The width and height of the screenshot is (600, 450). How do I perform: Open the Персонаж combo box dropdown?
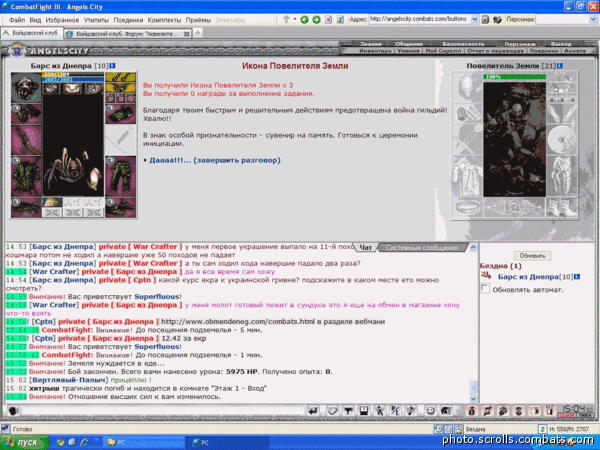click(x=593, y=19)
